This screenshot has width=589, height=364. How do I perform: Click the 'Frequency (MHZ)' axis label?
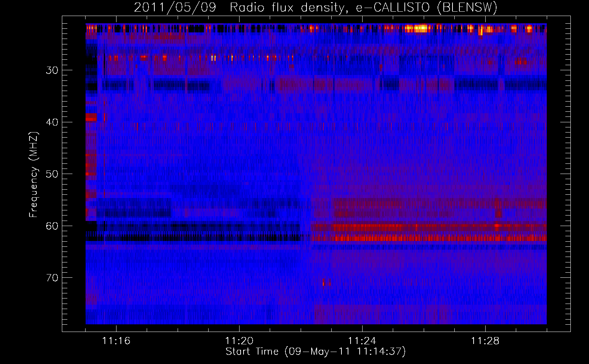tap(33, 174)
